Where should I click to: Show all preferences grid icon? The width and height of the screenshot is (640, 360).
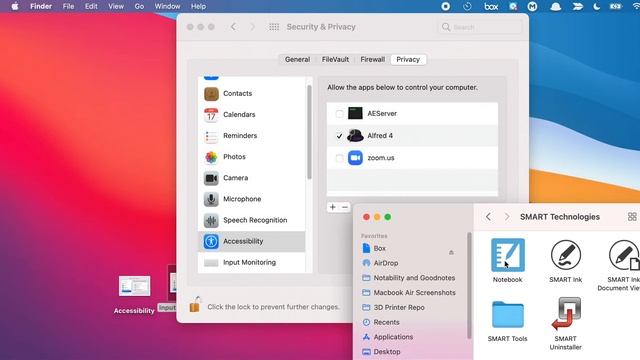click(274, 27)
